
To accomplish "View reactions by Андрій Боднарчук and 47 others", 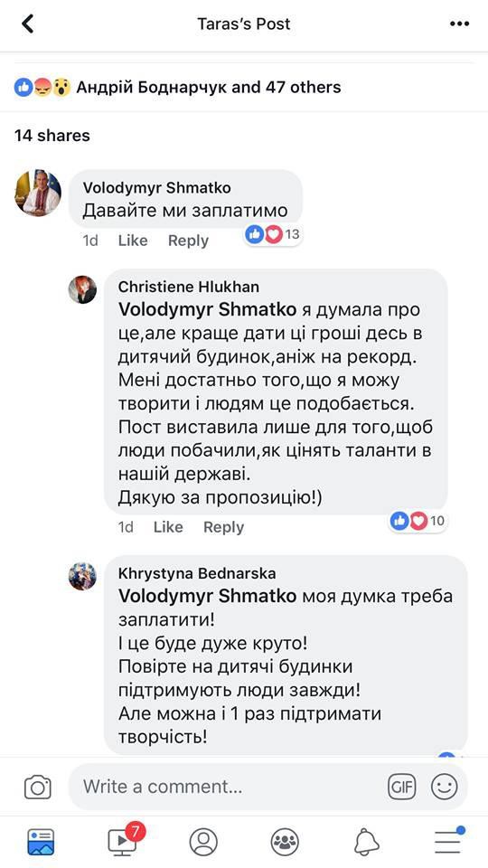I will coord(178,87).
